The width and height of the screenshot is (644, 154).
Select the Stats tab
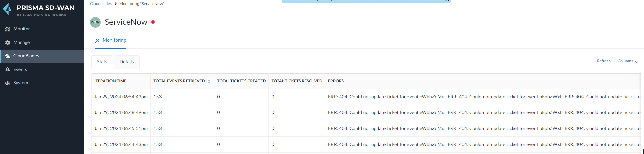coord(102,62)
